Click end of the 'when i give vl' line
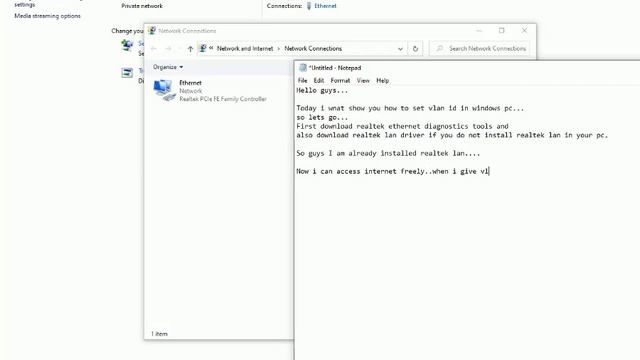The height and width of the screenshot is (360, 640). click(x=489, y=171)
